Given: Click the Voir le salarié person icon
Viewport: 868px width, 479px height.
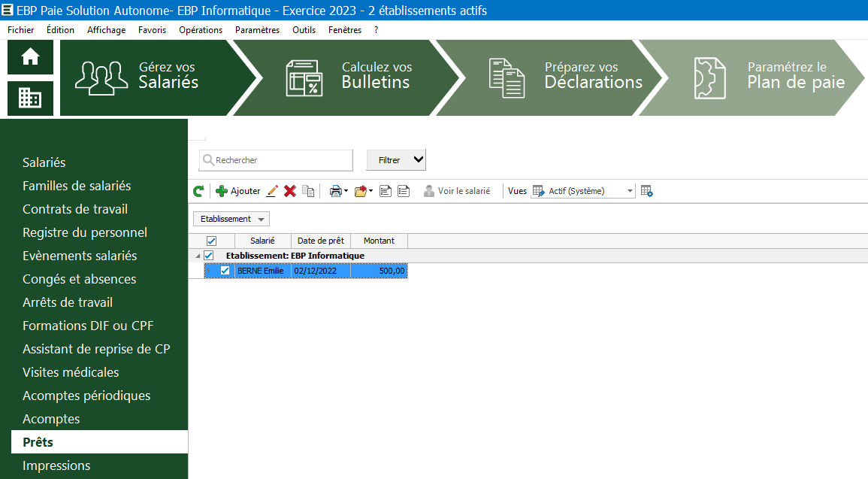Looking at the screenshot, I should point(428,191).
